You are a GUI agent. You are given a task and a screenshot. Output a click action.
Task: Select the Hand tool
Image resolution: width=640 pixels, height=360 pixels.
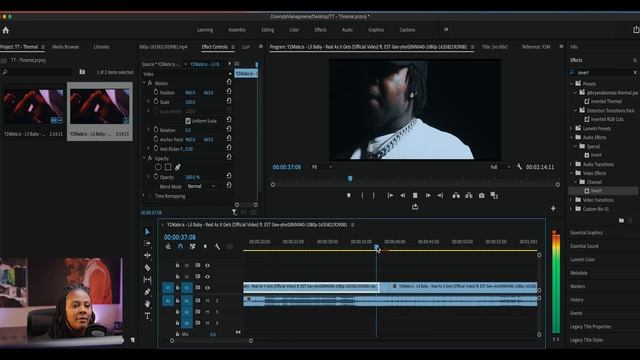pyautogui.click(x=147, y=304)
